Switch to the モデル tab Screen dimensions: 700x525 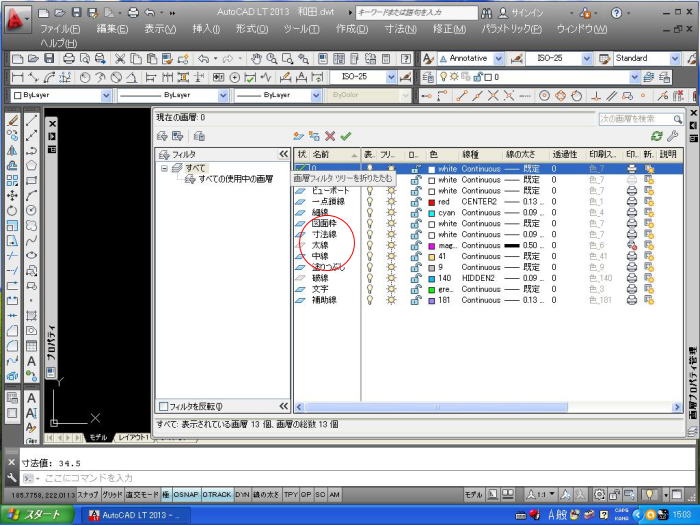click(x=98, y=437)
